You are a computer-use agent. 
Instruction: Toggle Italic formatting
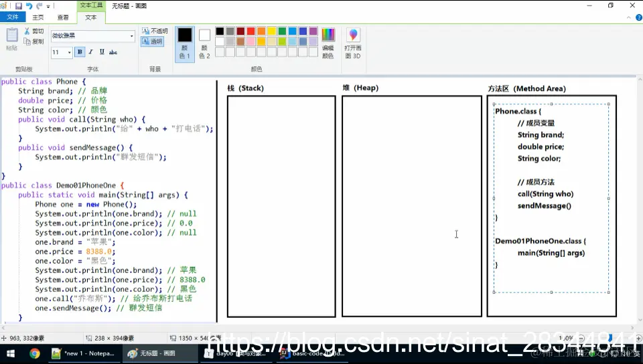[x=90, y=52]
